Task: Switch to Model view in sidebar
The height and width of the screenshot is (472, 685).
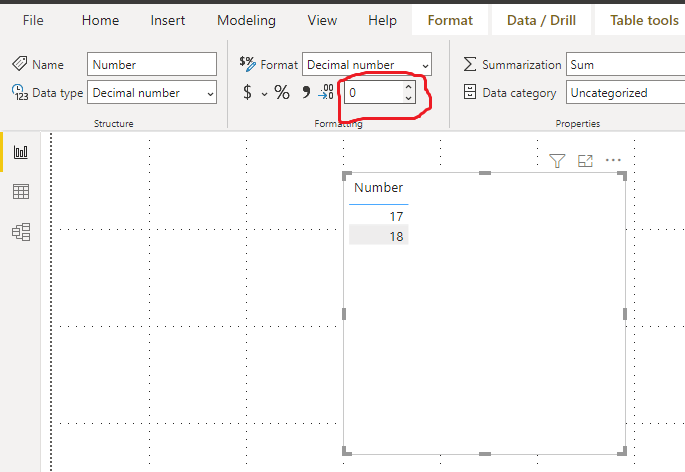Action: coord(21,232)
